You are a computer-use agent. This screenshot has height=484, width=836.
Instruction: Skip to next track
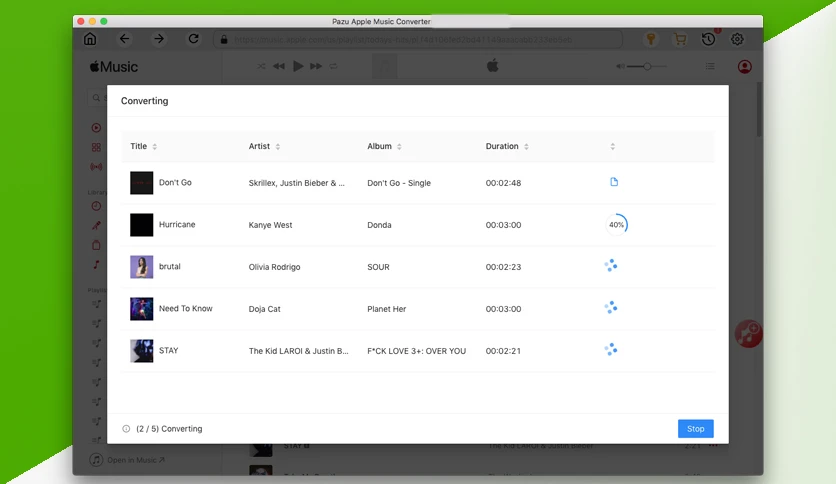click(x=316, y=67)
